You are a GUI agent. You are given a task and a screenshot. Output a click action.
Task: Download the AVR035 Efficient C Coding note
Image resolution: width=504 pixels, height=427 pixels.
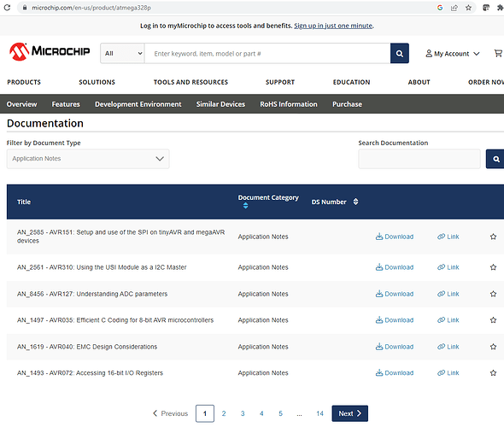(x=395, y=320)
